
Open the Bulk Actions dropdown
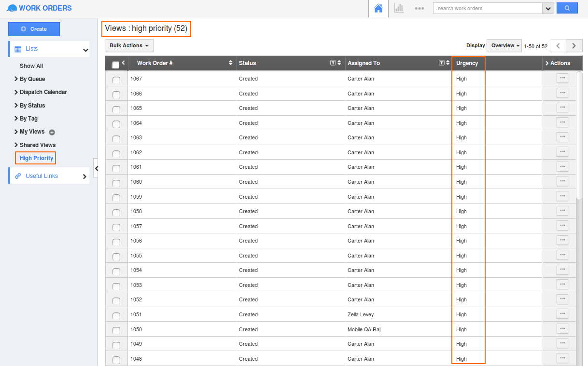tap(129, 45)
